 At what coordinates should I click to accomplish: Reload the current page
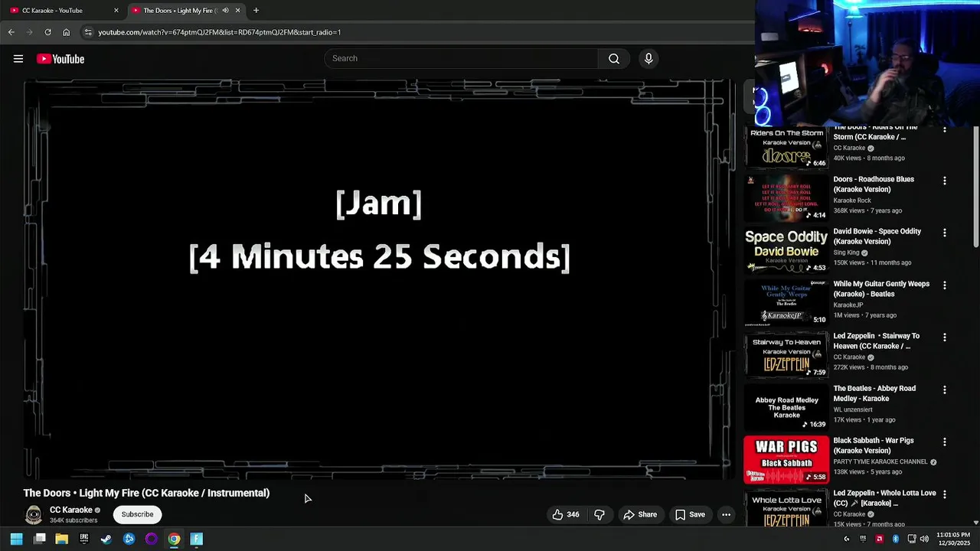(x=47, y=32)
